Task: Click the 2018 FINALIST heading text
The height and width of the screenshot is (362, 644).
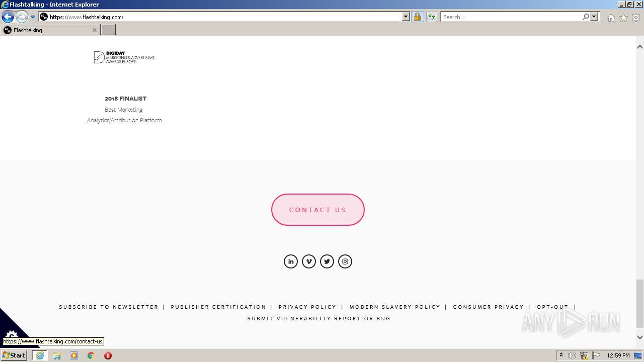Action: pos(126,99)
